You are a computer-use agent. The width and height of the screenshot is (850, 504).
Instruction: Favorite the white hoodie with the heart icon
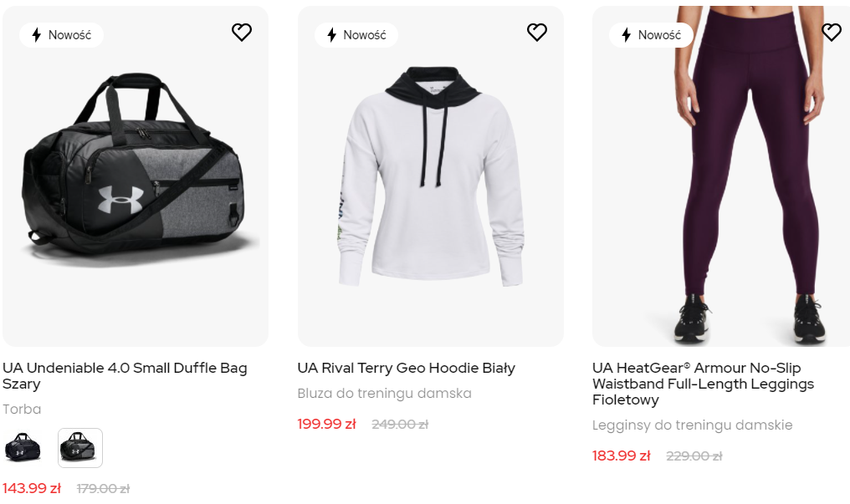point(536,33)
